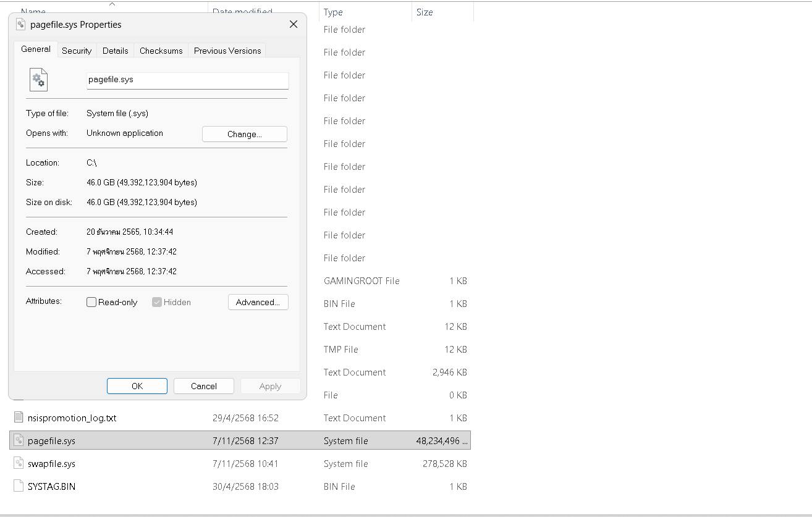Switch to the Security tab
812x517 pixels.
(x=77, y=51)
